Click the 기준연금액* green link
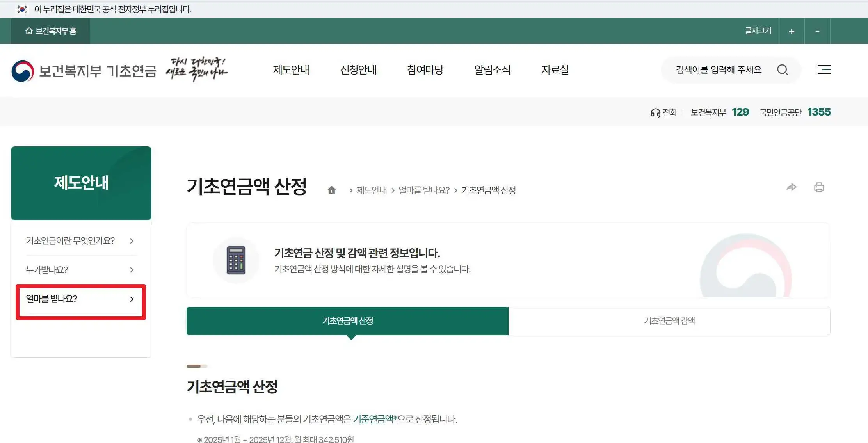The width and height of the screenshot is (868, 443). pos(375,419)
